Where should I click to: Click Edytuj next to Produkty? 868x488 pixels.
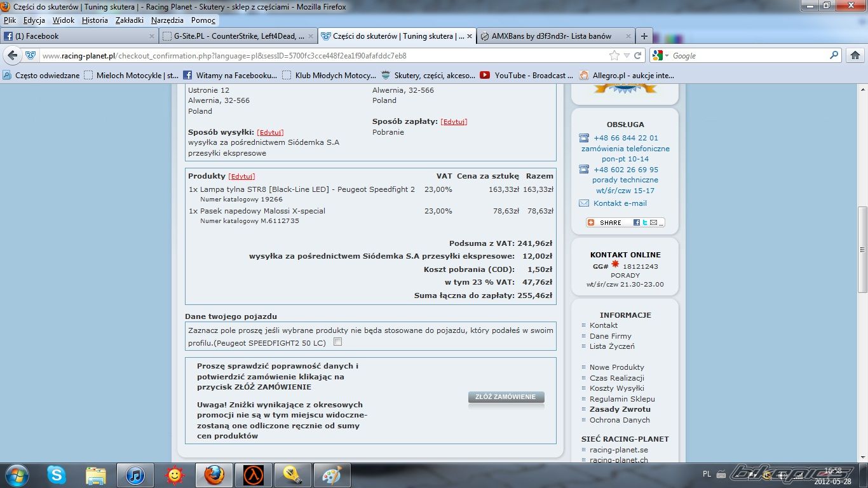pyautogui.click(x=241, y=176)
